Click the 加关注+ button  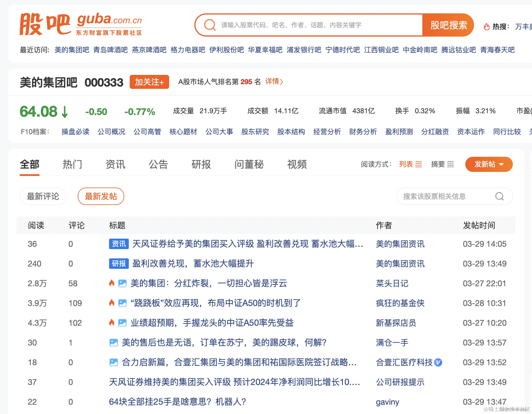(149, 82)
